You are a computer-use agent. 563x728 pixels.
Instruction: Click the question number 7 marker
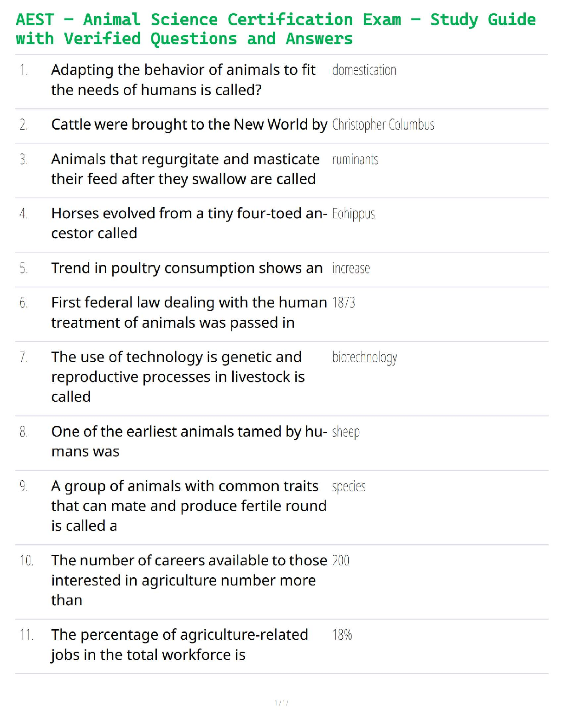pyautogui.click(x=23, y=357)
